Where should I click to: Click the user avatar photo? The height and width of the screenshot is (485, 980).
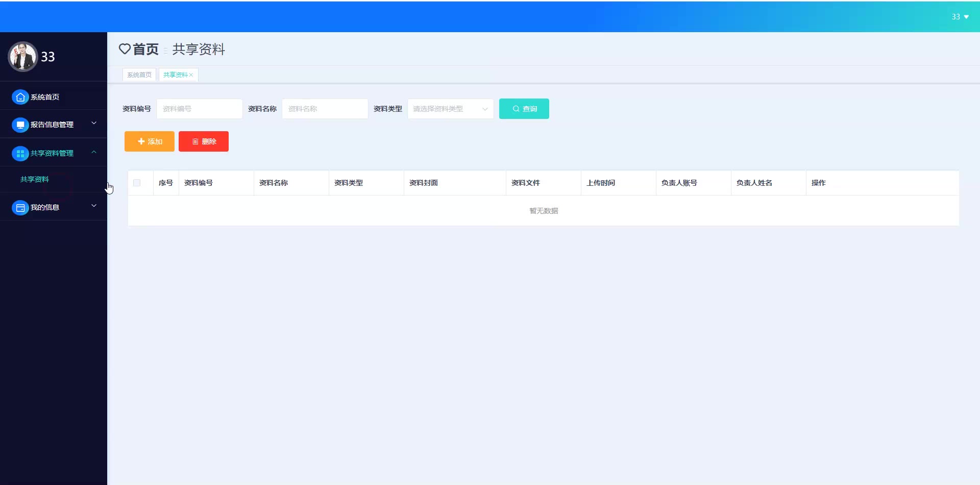pyautogui.click(x=22, y=57)
